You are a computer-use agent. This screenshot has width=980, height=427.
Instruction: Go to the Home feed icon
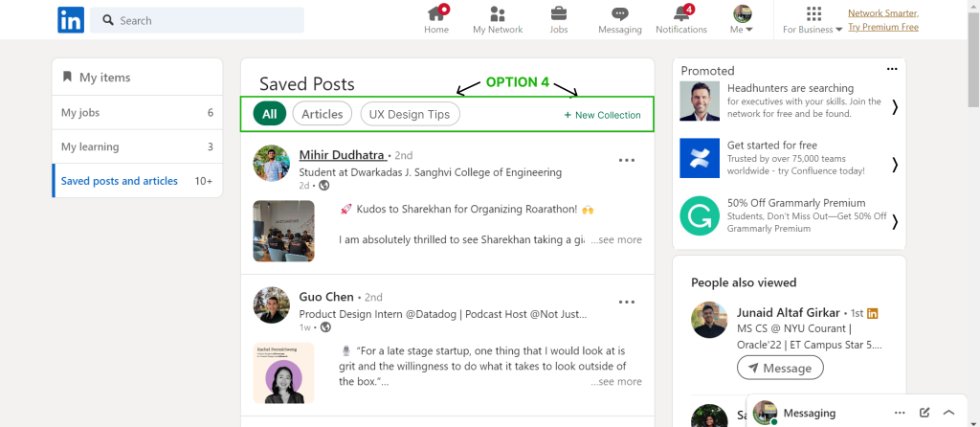coord(436,13)
